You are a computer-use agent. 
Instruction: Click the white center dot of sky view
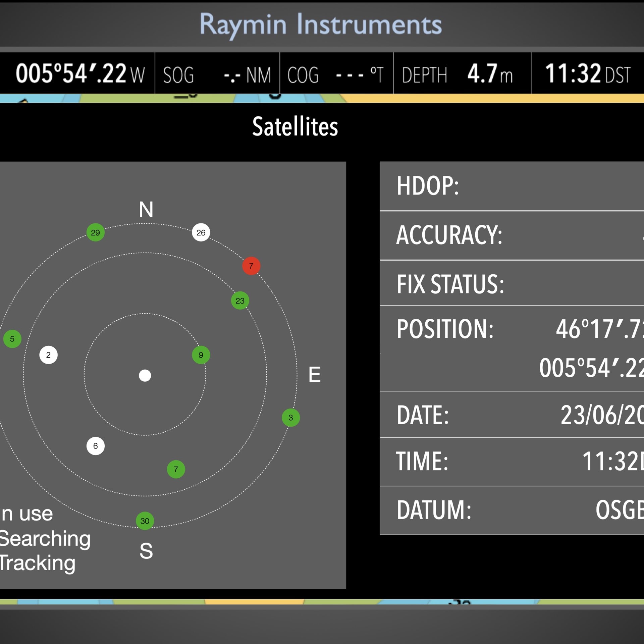145,376
